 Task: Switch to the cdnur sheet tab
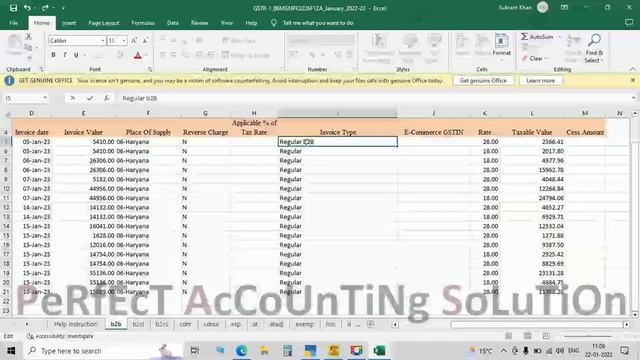211,324
